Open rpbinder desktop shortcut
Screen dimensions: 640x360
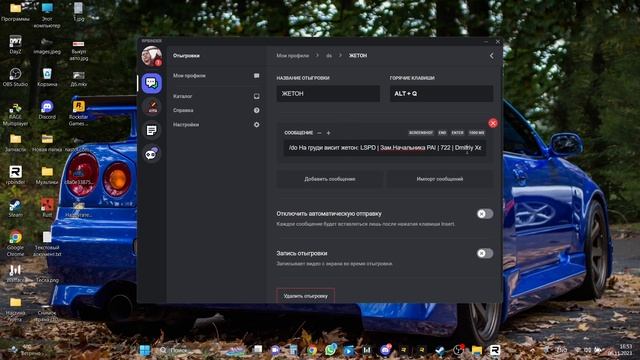point(15,176)
